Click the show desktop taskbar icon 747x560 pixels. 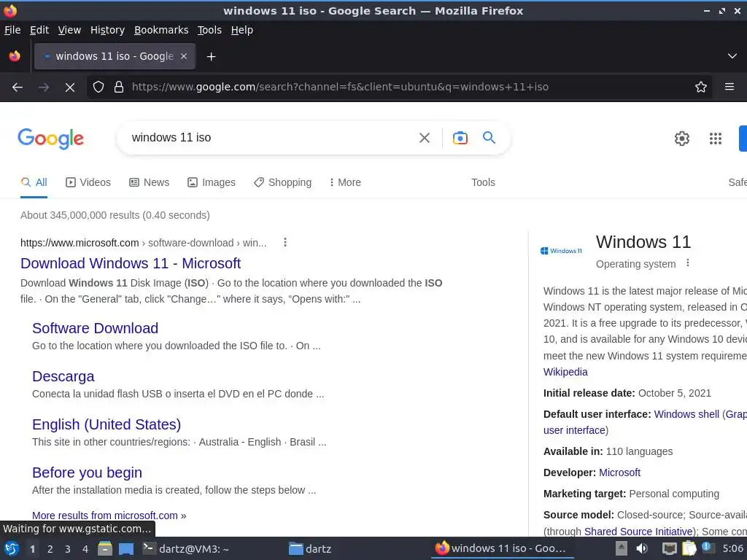click(x=125, y=549)
